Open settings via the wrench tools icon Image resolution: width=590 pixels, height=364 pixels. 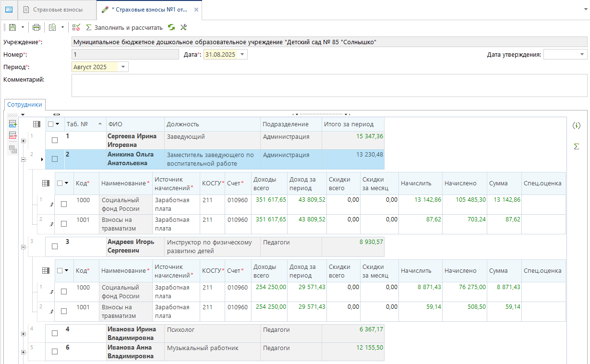pos(183,27)
